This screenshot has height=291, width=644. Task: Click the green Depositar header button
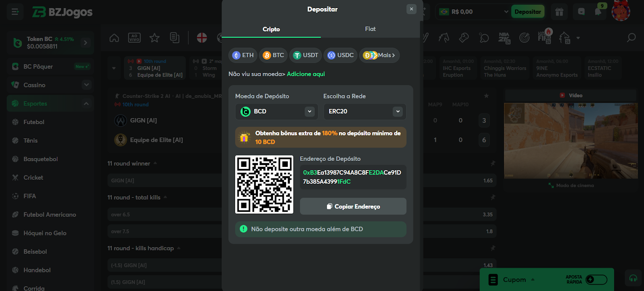point(528,12)
